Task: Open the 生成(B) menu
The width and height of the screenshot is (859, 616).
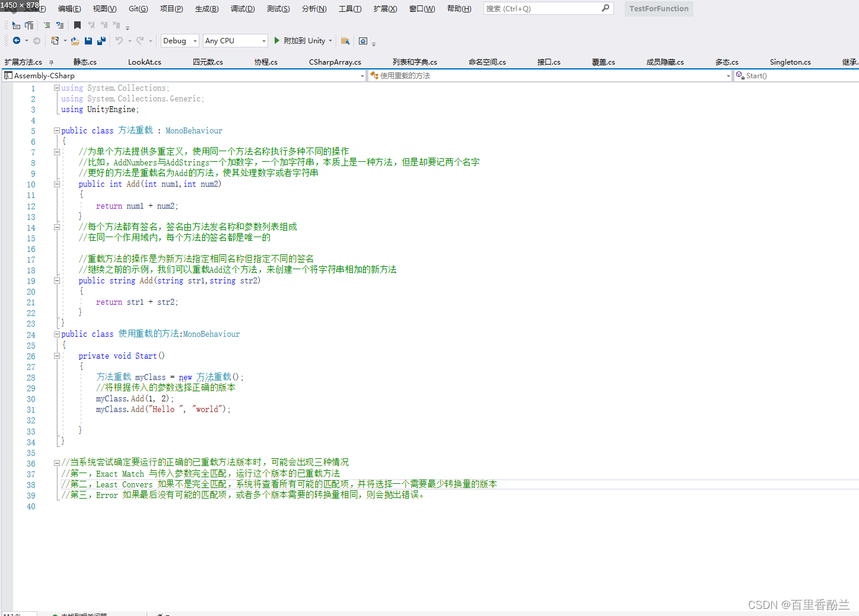Action: [x=206, y=8]
